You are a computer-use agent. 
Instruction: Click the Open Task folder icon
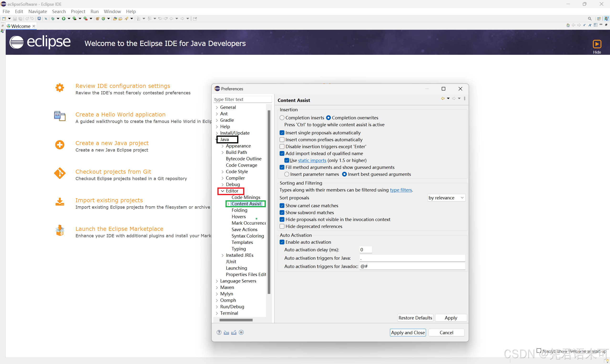pyautogui.click(x=120, y=19)
